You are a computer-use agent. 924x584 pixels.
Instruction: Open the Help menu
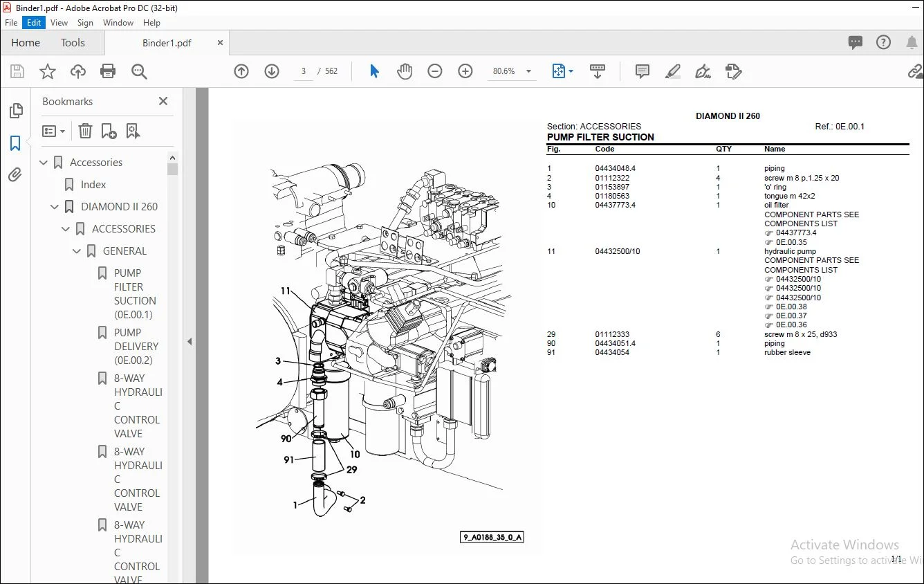[151, 23]
